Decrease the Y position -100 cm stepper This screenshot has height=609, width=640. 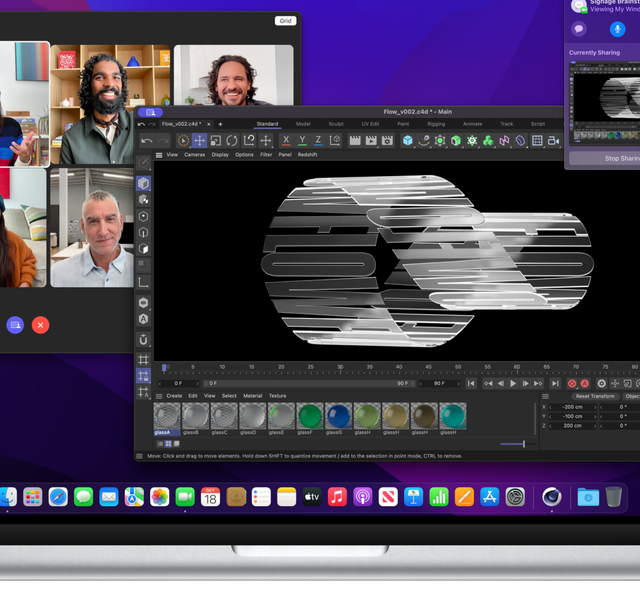point(550,417)
